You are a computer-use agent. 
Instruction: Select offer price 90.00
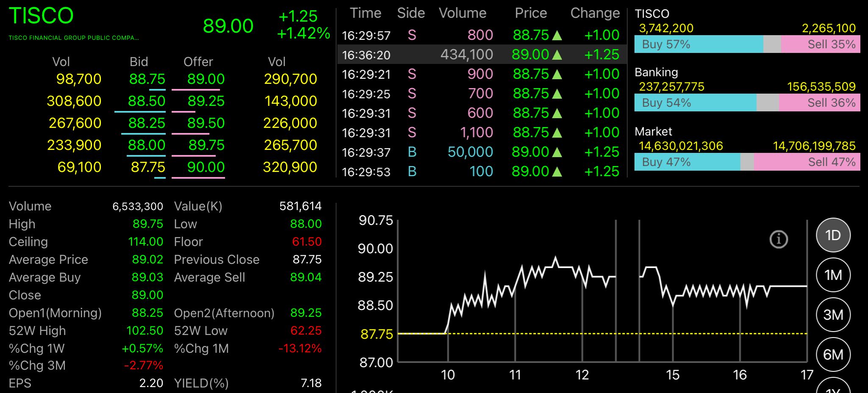[206, 167]
